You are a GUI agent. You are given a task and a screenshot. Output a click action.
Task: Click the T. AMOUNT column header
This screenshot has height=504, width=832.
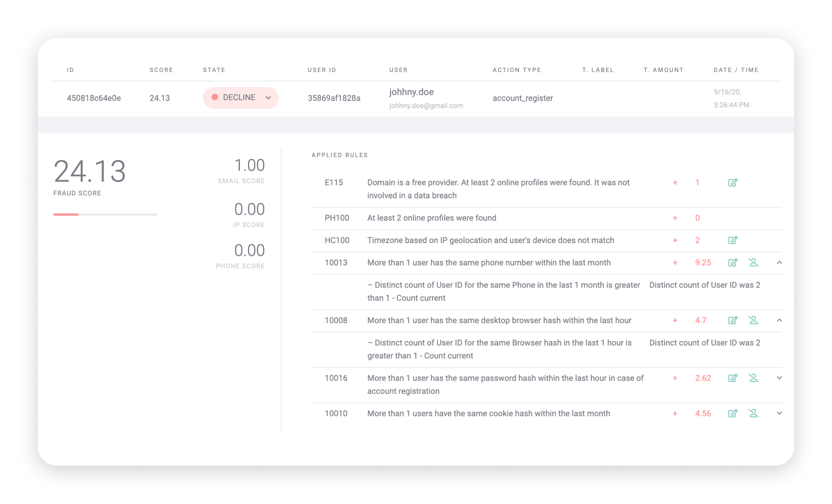pos(663,70)
